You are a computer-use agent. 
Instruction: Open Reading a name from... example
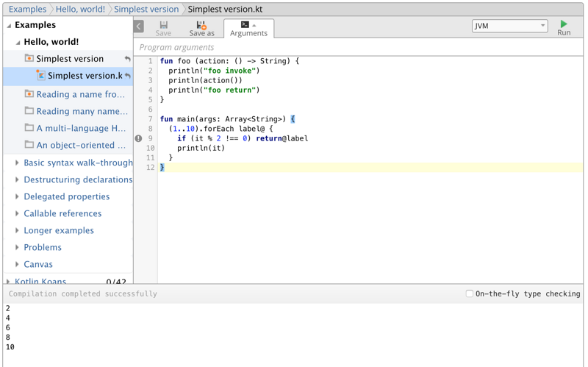(81, 94)
